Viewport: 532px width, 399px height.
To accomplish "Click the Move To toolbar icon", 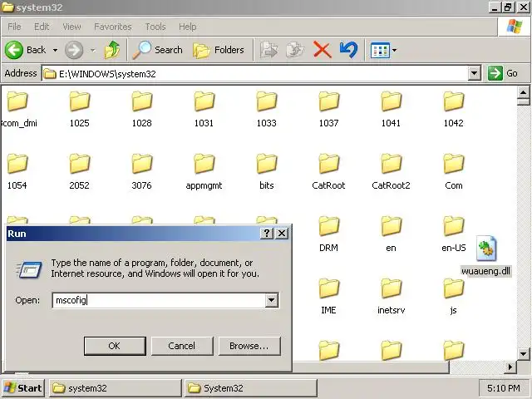I will tap(268, 50).
